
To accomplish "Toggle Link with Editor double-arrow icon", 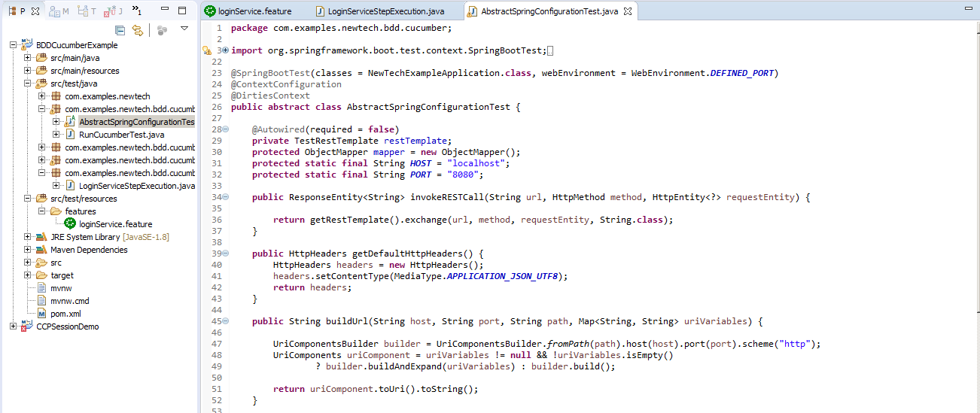I will click(137, 30).
